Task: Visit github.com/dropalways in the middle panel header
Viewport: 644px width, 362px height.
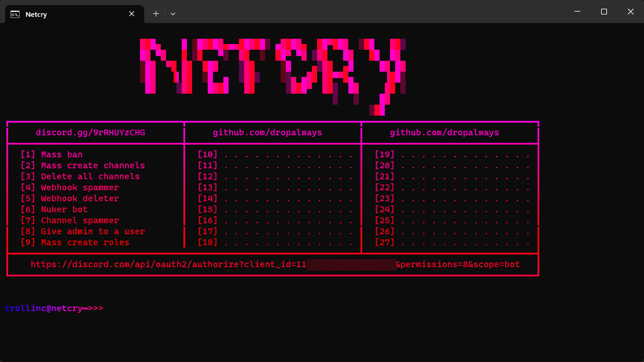Action: (267, 132)
